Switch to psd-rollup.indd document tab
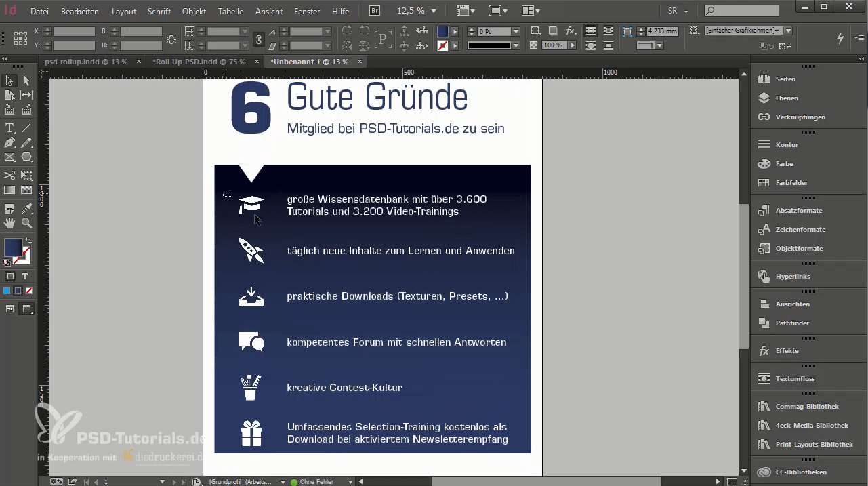 86,62
